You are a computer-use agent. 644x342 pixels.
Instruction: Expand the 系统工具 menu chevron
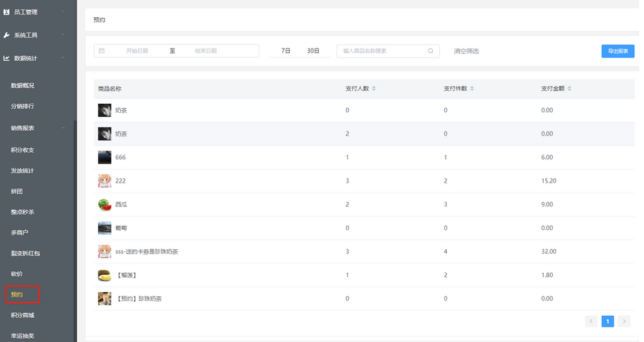click(x=62, y=35)
